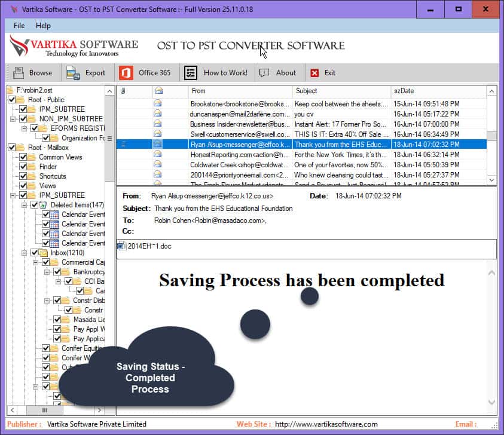The height and width of the screenshot is (435, 504).
Task: Uncheck the Root - Mailbox checkbox
Action: coord(11,148)
